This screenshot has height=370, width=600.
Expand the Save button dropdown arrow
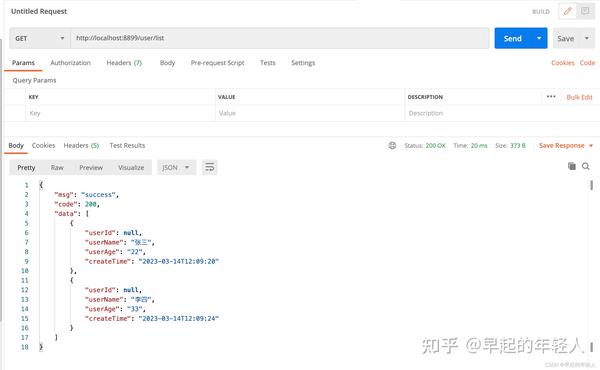click(x=587, y=38)
